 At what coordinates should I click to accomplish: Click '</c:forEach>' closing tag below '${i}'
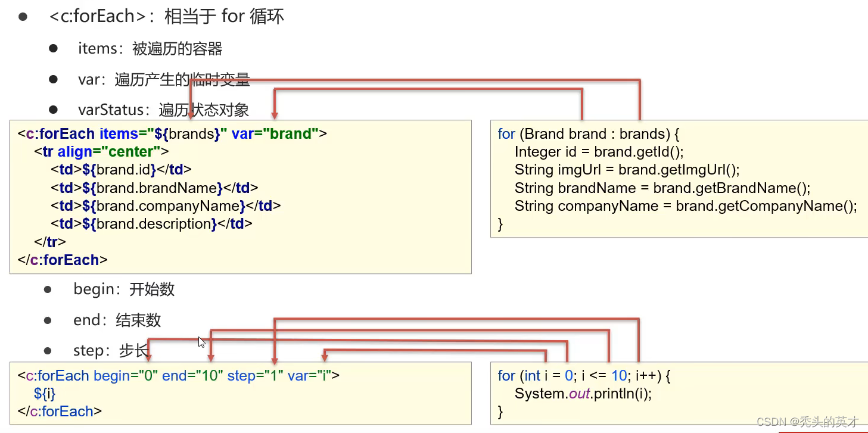[60, 412]
